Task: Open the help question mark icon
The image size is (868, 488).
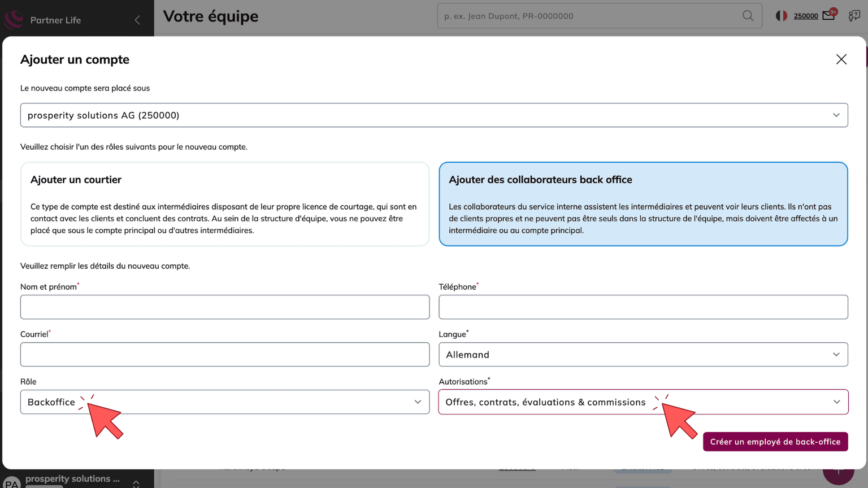Action: coord(854,16)
